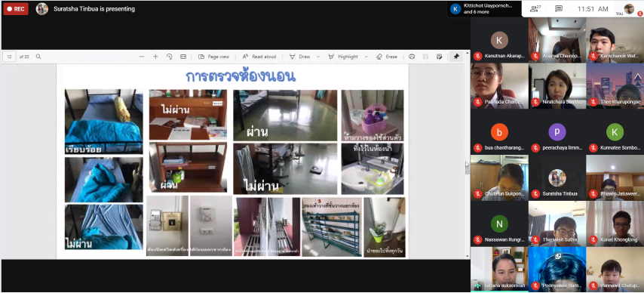Open the Page view menu
Viewport: 644px width, 293px height.
[213, 57]
